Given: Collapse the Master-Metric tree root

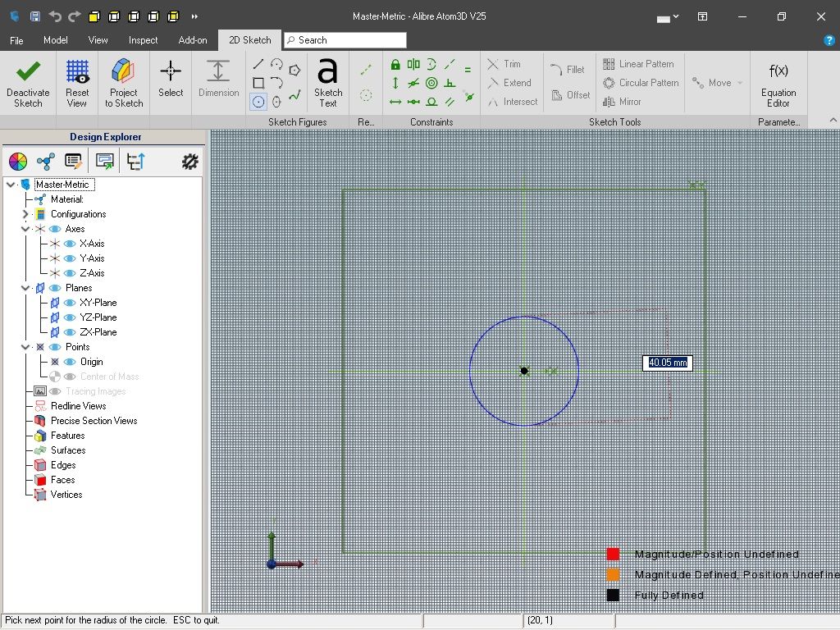Looking at the screenshot, I should (x=11, y=185).
